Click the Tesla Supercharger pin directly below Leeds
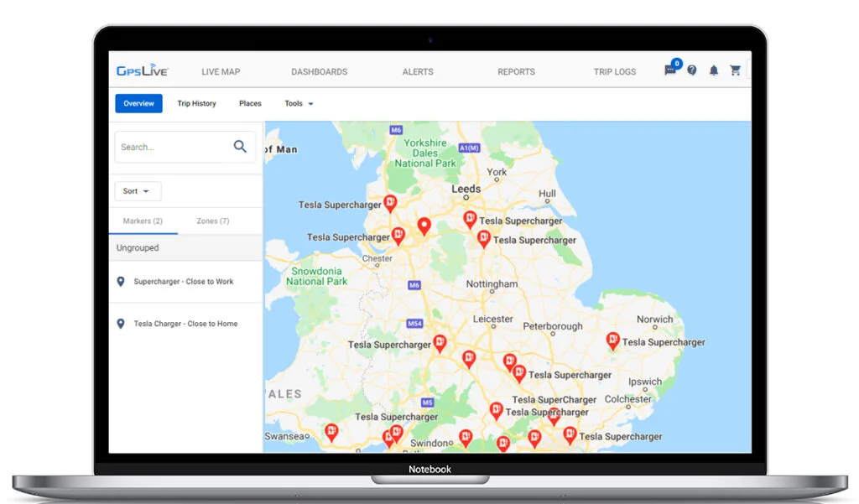This screenshot has height=504, width=859. 470,219
